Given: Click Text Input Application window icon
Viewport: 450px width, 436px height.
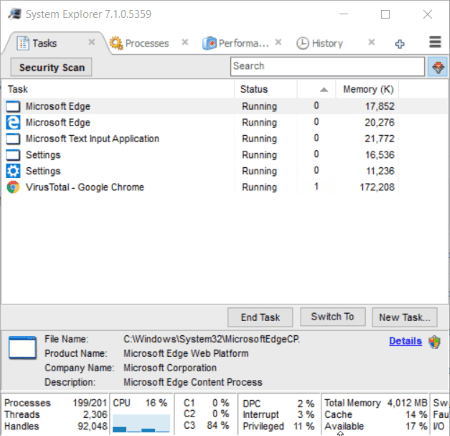Looking at the screenshot, I should 13,139.
